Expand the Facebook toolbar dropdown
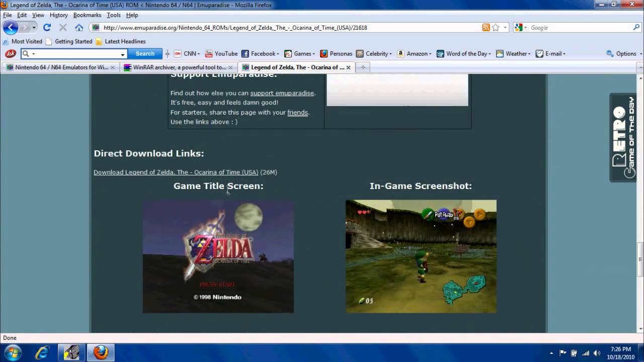 click(278, 54)
